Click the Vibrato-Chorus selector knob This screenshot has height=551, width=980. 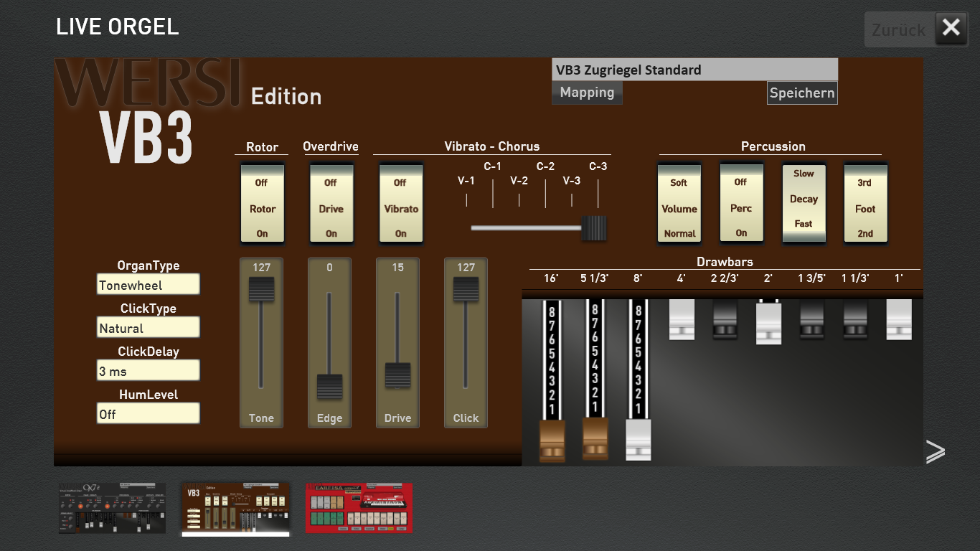click(x=593, y=228)
